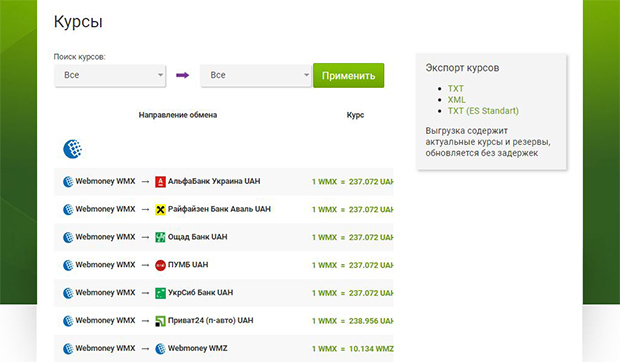The image size is (620, 362).
Task: Click the Privat24 icon
Action: (x=160, y=321)
